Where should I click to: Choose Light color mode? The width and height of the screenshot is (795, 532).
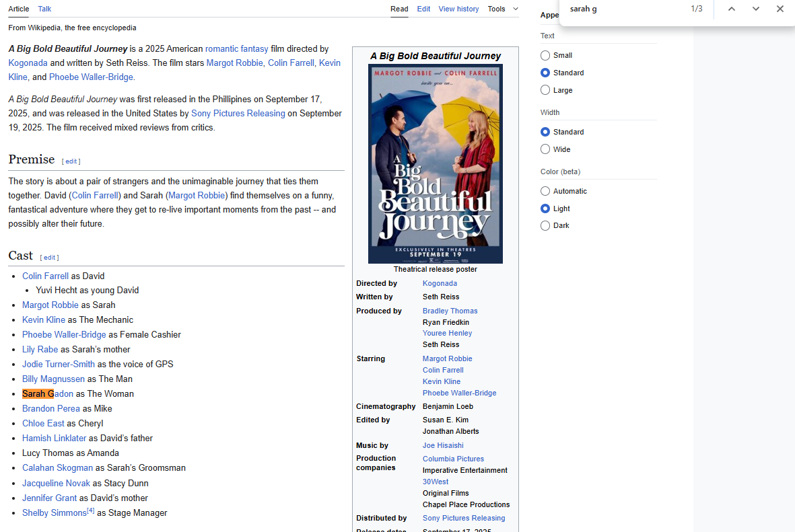click(x=545, y=208)
